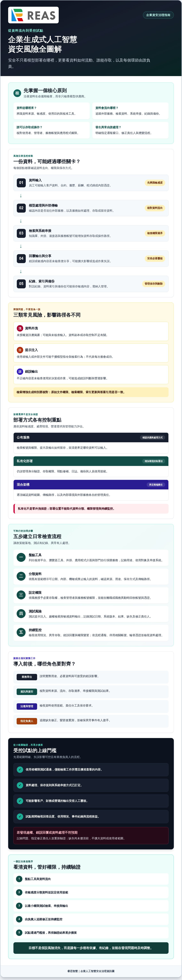The width and height of the screenshot is (182, 980).
Task: Click the pink 私有化不是零外洩保證 warning
Action: 91,509
